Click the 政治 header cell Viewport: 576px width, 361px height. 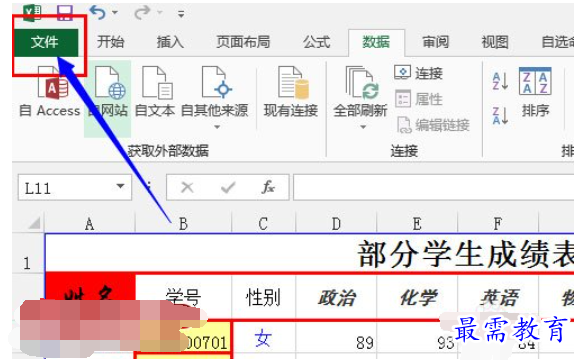pos(336,297)
